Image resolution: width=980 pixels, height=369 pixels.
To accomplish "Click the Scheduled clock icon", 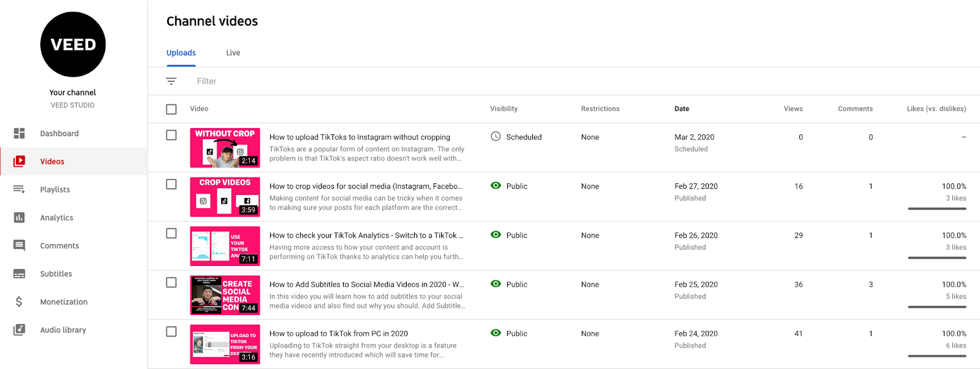I will click(x=496, y=137).
